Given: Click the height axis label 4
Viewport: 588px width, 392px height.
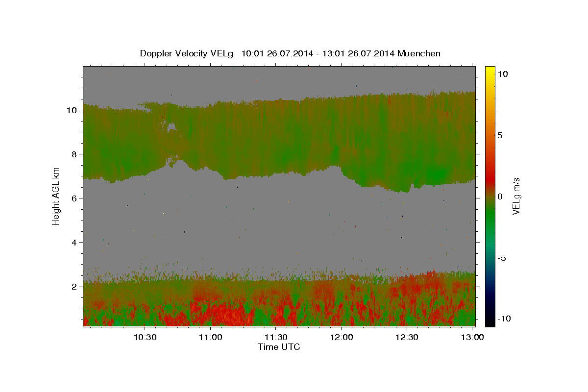Looking at the screenshot, I should point(74,242).
